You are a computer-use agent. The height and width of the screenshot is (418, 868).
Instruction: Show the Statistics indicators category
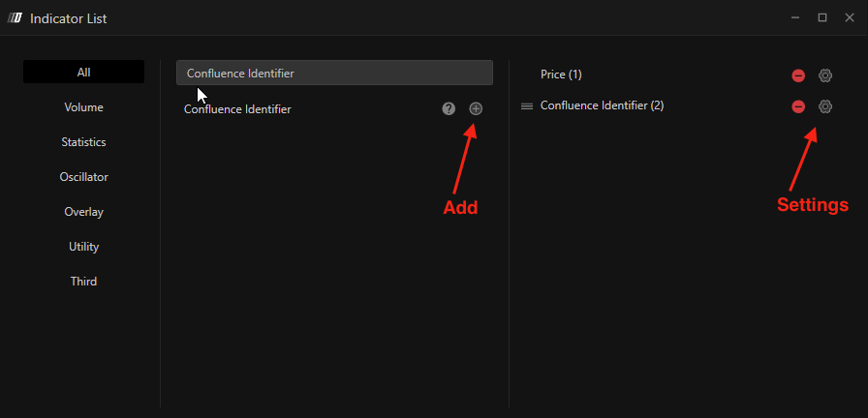pyautogui.click(x=84, y=142)
